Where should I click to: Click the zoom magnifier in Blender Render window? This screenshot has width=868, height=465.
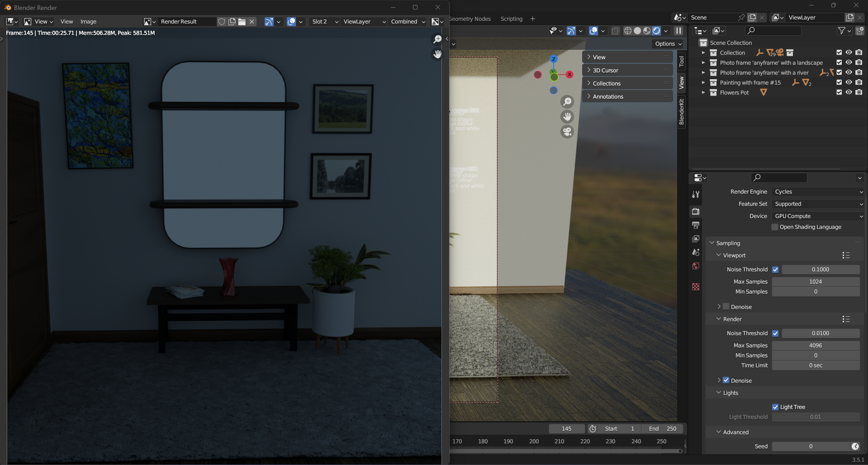[x=437, y=39]
